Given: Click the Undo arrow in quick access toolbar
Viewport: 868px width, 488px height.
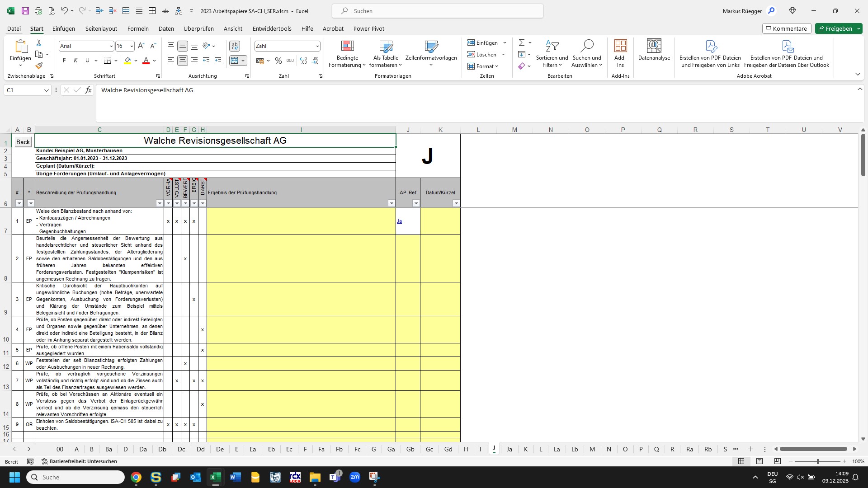Looking at the screenshot, I should tap(65, 11).
